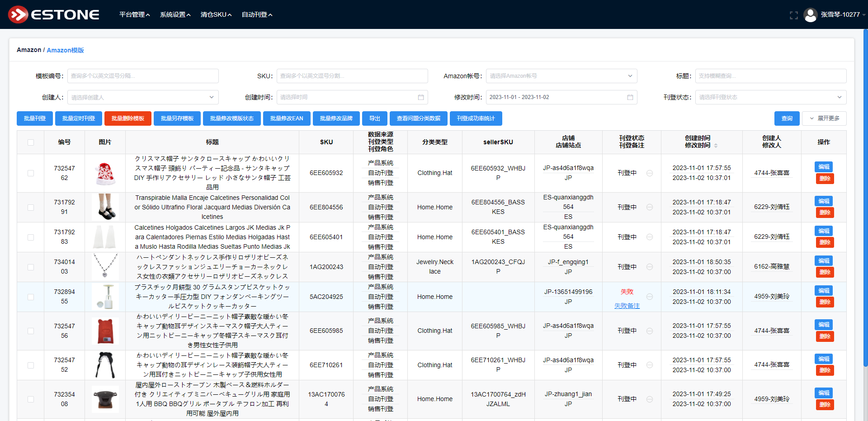Viewport: 868px width, 421px height.
Task: Click the 模板编号 input field
Action: coord(143,76)
